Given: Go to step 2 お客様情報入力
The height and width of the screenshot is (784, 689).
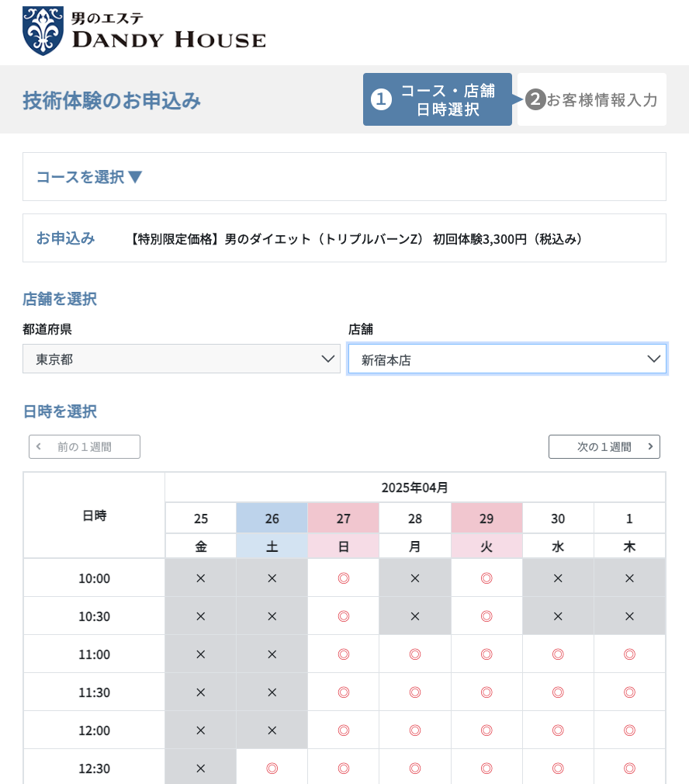Looking at the screenshot, I should click(592, 99).
